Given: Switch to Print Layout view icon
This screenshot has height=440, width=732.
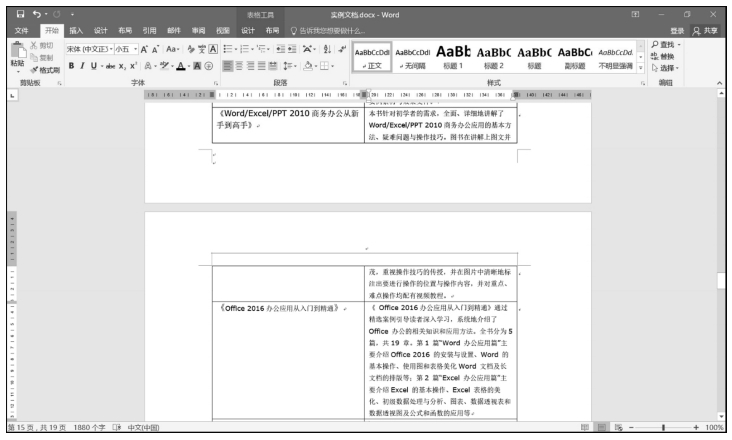Looking at the screenshot, I should 602,427.
